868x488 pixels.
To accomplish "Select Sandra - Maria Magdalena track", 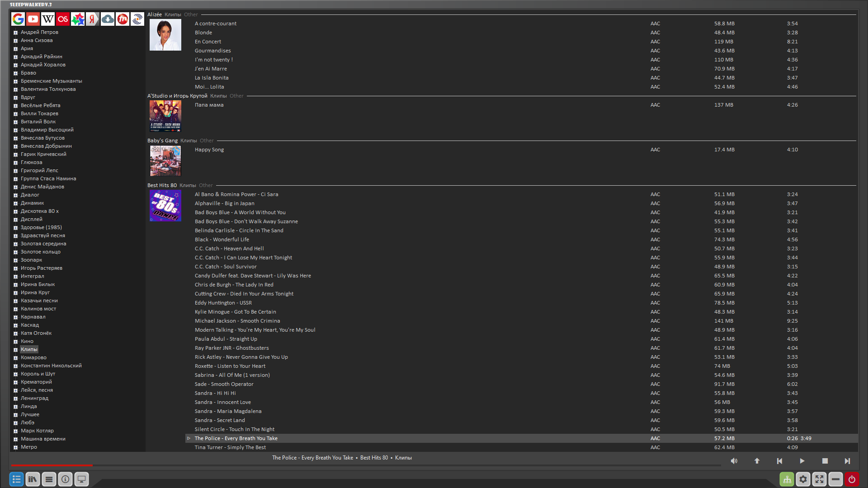I will pyautogui.click(x=522, y=411).
